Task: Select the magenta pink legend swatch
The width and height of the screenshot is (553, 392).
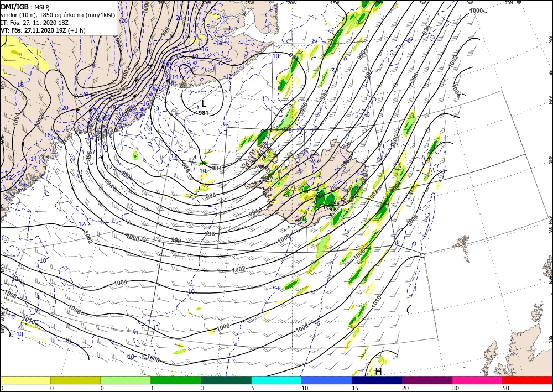Action: pos(478,380)
